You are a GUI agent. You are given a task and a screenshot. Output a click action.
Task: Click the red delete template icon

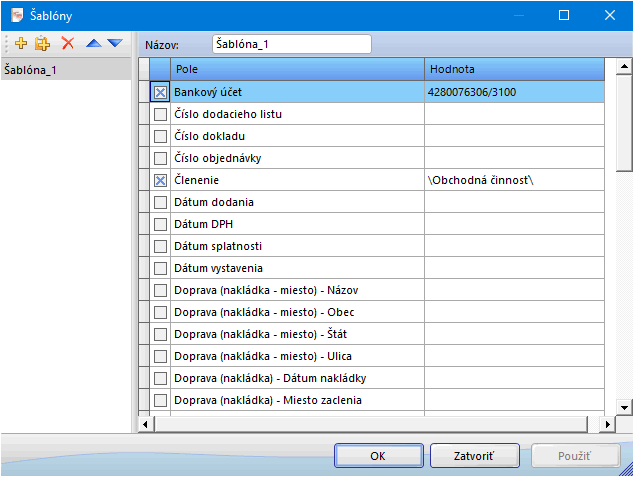pos(67,44)
